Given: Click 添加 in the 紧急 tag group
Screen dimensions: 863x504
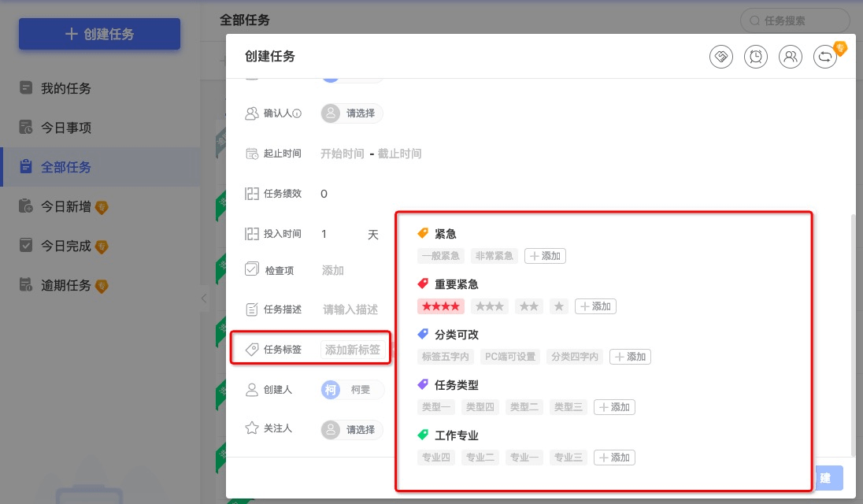Looking at the screenshot, I should click(546, 256).
